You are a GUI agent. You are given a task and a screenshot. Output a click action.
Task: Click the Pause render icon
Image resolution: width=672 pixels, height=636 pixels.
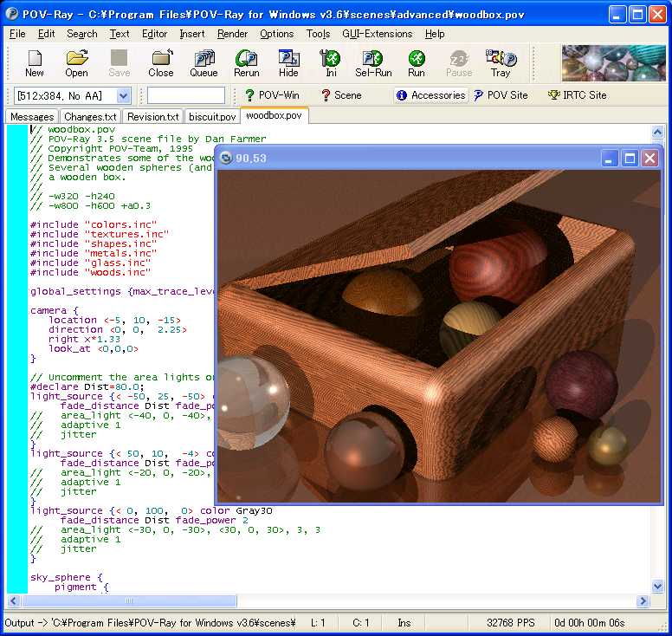pos(459,63)
